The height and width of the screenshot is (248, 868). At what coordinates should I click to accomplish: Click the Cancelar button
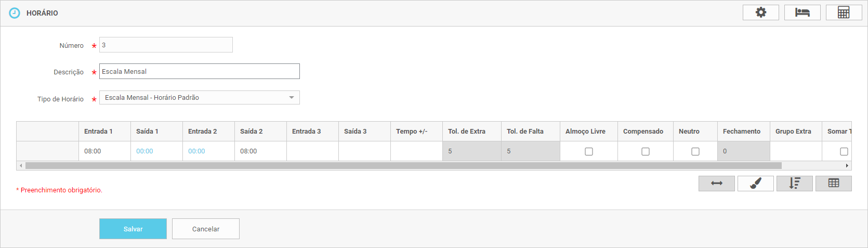(205, 229)
